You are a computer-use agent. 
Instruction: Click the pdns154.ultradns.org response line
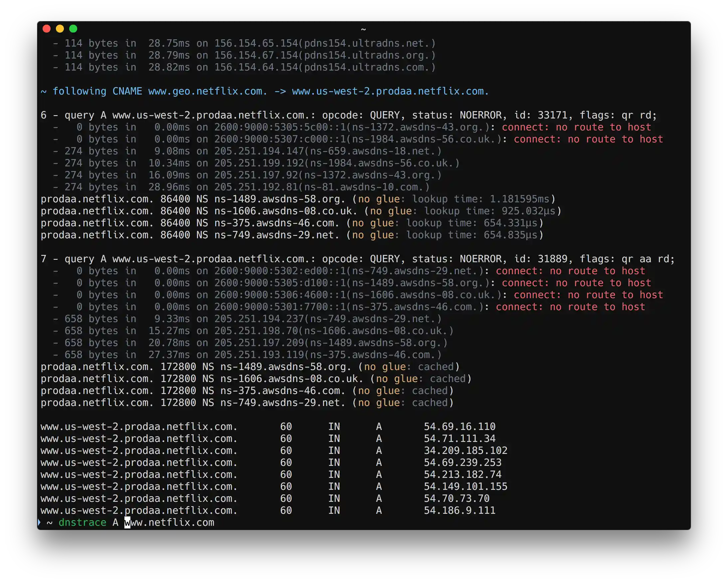[x=245, y=55]
